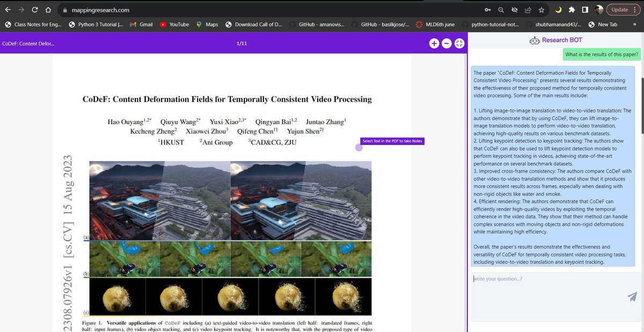Bookmark this page with the star icon
This screenshot has height=332, width=644.
pyautogui.click(x=541, y=10)
